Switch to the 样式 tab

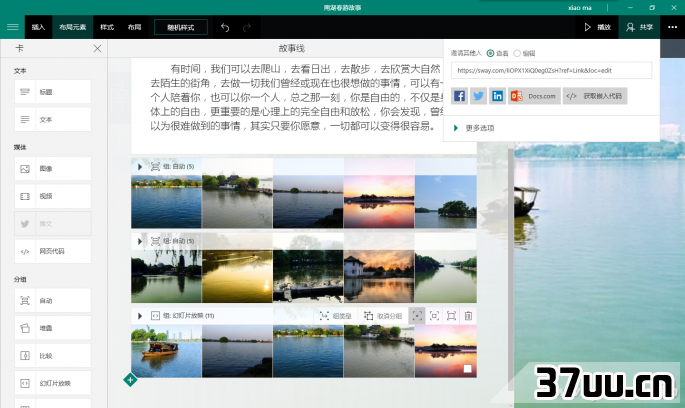[107, 27]
